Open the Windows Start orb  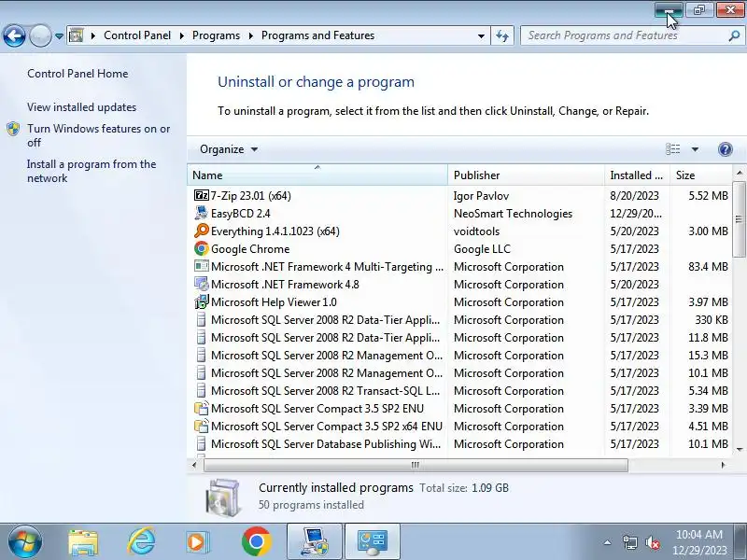25,542
